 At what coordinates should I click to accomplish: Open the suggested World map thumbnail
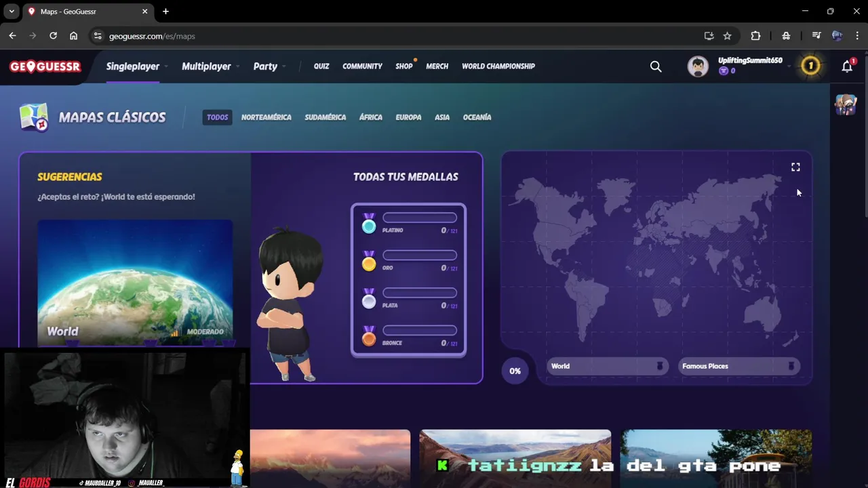point(135,283)
